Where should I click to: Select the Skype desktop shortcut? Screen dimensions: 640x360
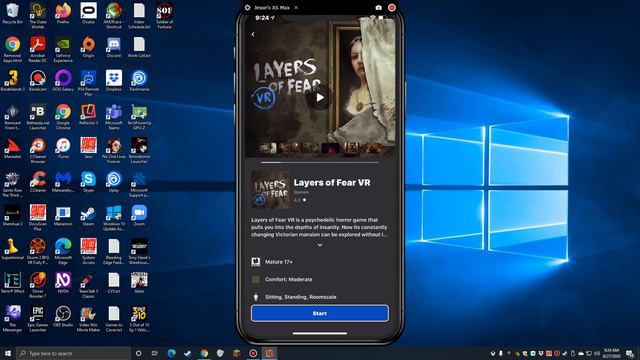(89, 182)
